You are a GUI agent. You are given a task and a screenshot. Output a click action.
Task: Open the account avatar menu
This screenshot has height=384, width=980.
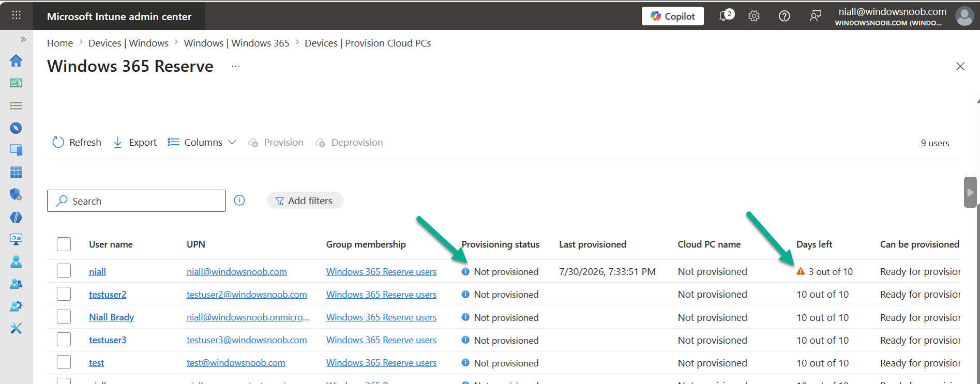(964, 16)
